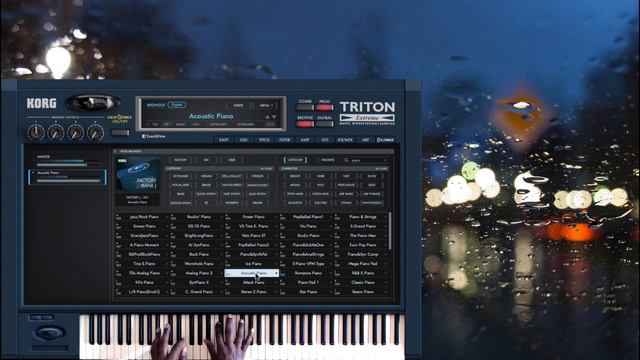
Task: Click the magnifier search icon
Action: (x=346, y=160)
